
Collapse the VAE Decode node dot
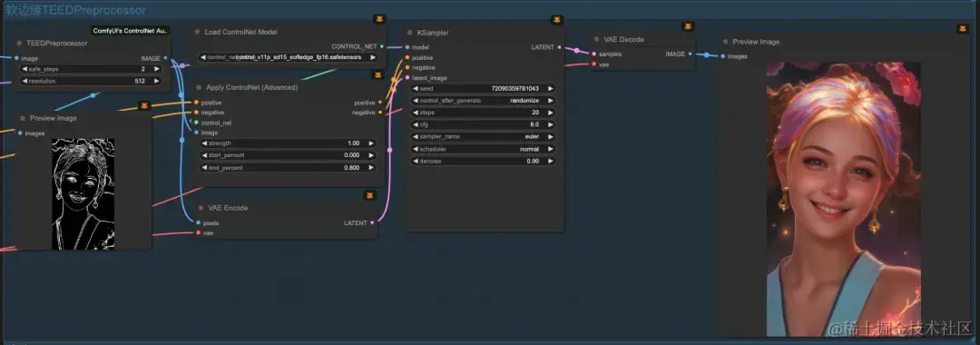tap(596, 39)
